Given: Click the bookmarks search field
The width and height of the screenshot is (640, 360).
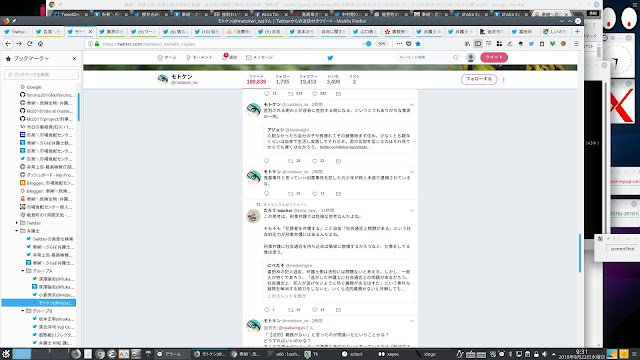Looking at the screenshot, I should click(x=41, y=74).
